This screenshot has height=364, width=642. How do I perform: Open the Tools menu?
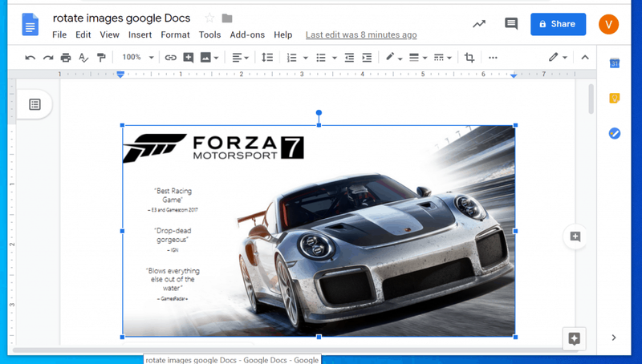(209, 34)
